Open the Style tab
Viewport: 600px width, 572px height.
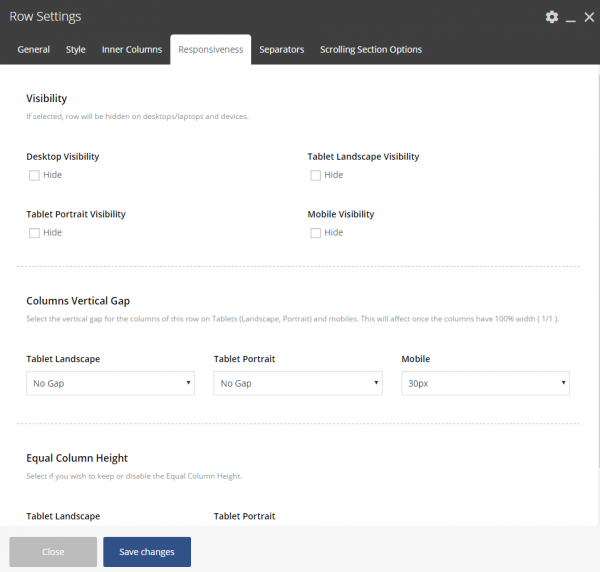click(76, 50)
